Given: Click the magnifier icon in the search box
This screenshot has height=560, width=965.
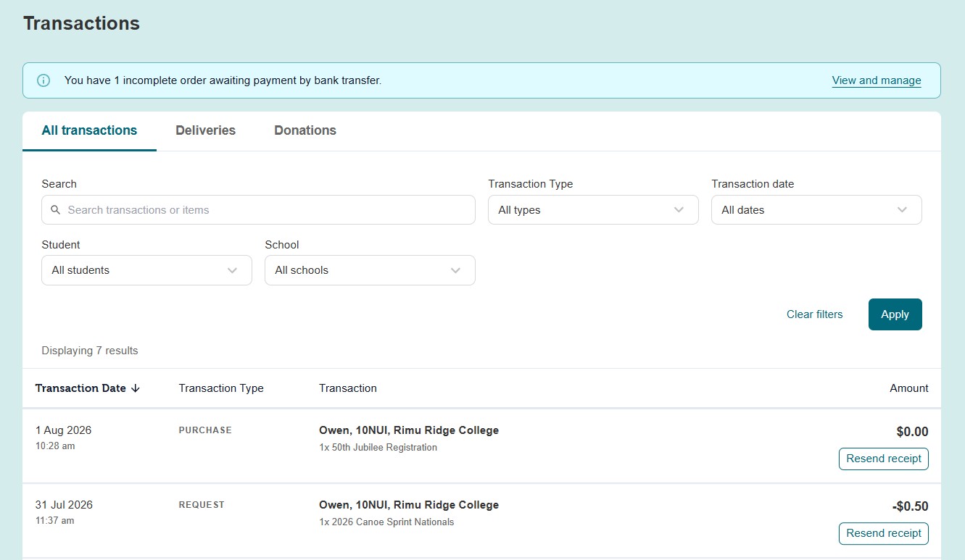Looking at the screenshot, I should click(56, 210).
